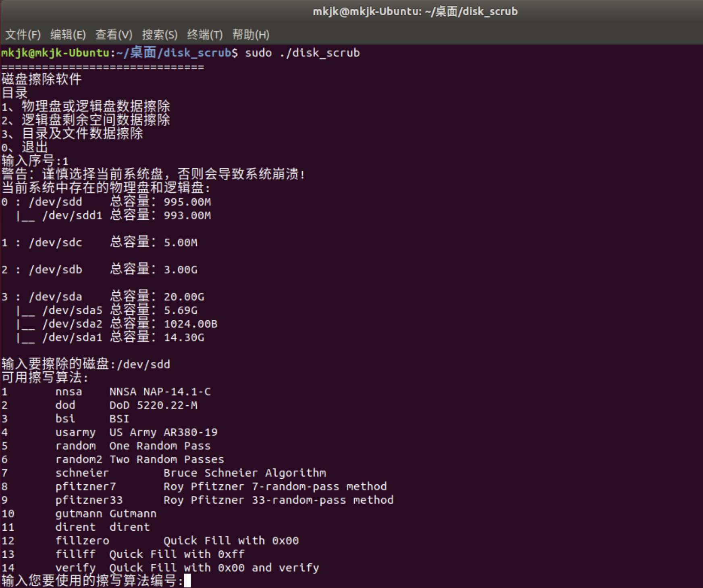
Task: Click the warning line starting with 警告
Action: pyautogui.click(x=154, y=174)
